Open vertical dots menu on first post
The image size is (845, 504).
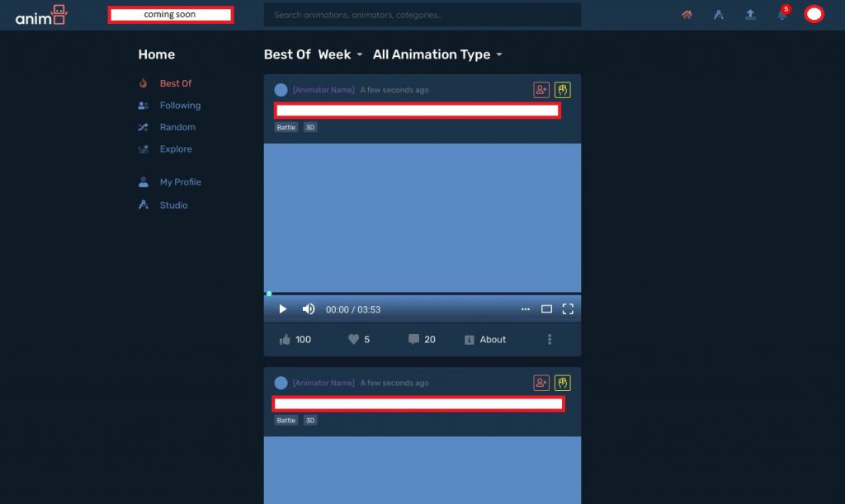coord(549,339)
